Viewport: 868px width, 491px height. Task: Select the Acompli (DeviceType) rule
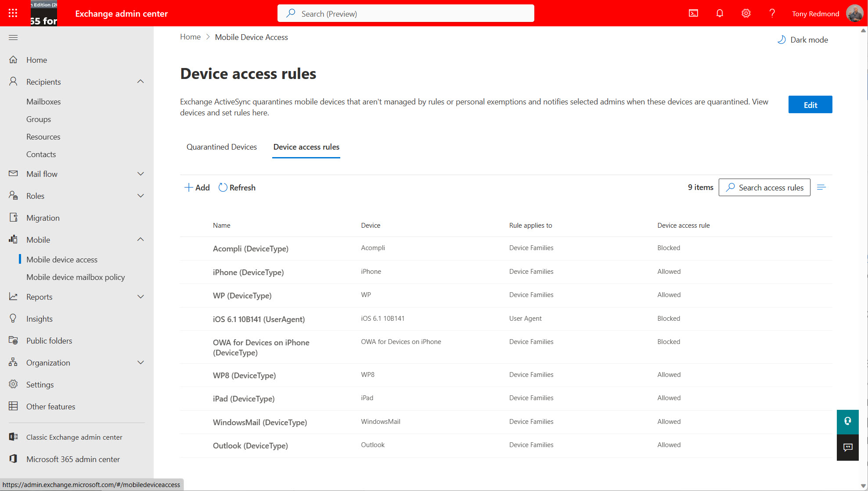(506, 248)
